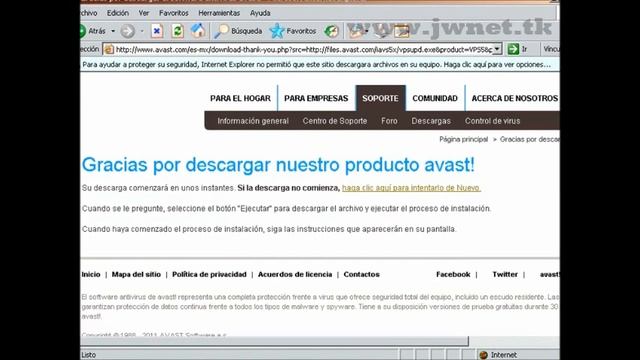Open Acuerdos de licencia footer link
Screen dimensions: 640x360
tap(295, 274)
